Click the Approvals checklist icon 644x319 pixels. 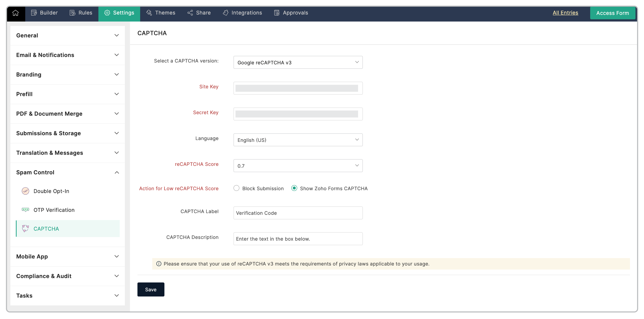pos(277,13)
